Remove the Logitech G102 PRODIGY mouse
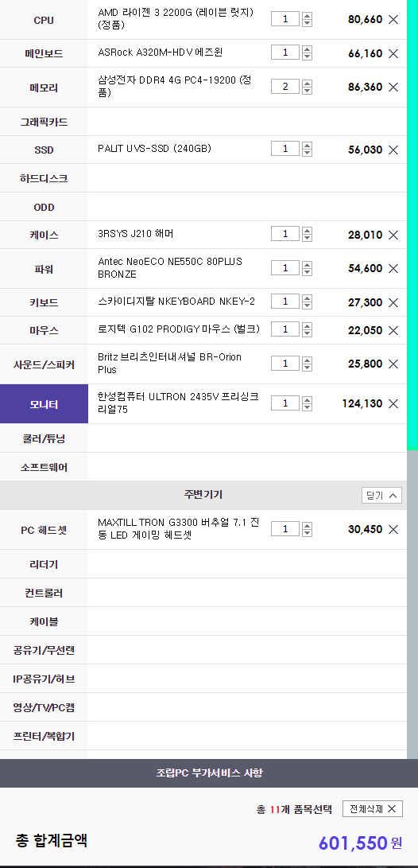This screenshot has height=868, width=418. [393, 330]
